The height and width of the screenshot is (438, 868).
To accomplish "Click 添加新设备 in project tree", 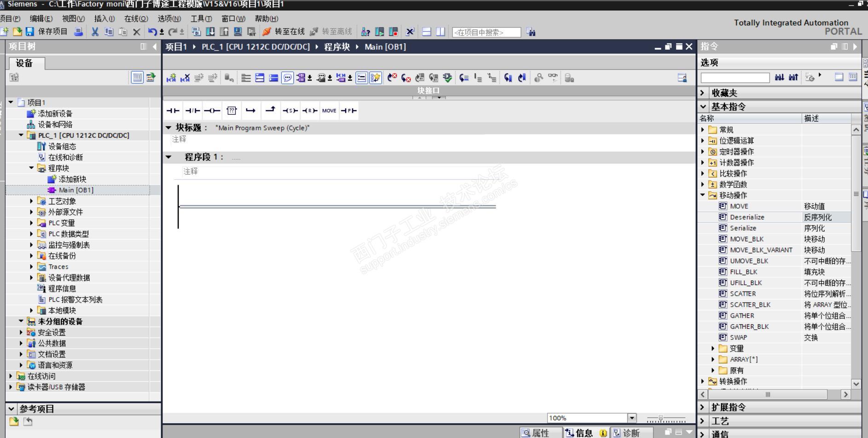I will click(55, 113).
